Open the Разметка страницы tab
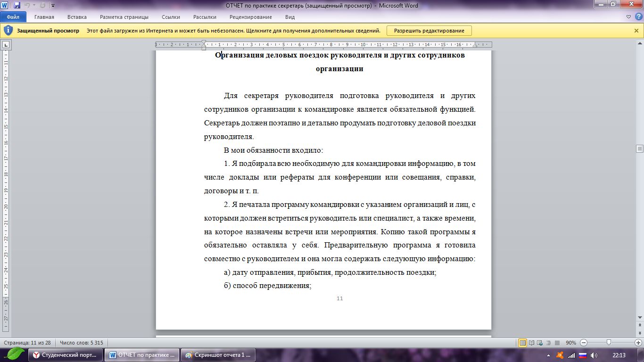Image resolution: width=644 pixels, height=362 pixels. [x=124, y=17]
